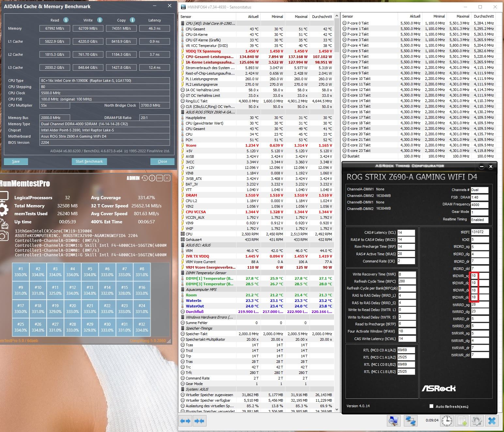Image resolution: width=504 pixels, height=432 pixels.
Task: Open HWiNFO sensor settings gear icon
Action: [477, 421]
